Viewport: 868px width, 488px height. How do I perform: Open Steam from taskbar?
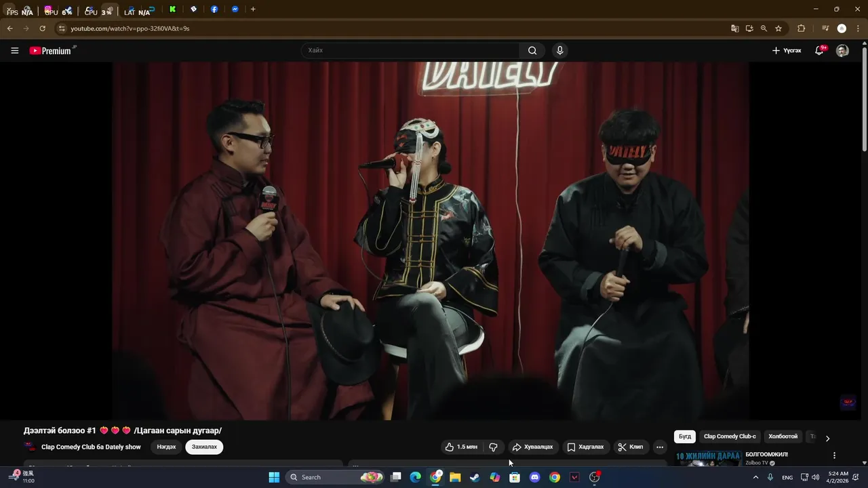[x=475, y=477]
